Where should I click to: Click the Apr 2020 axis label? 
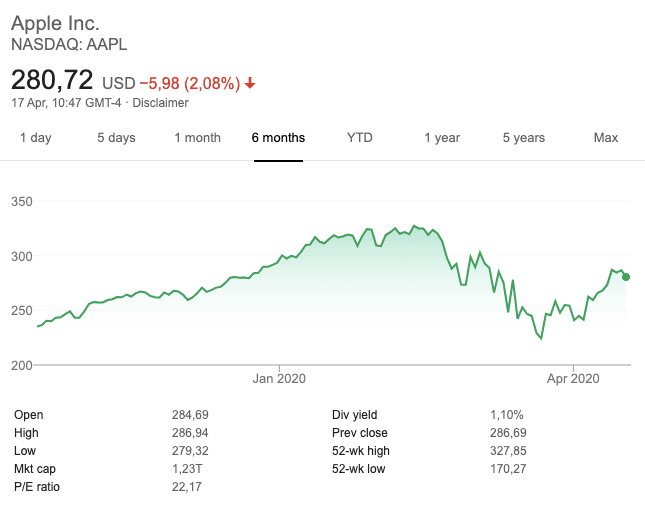571,379
